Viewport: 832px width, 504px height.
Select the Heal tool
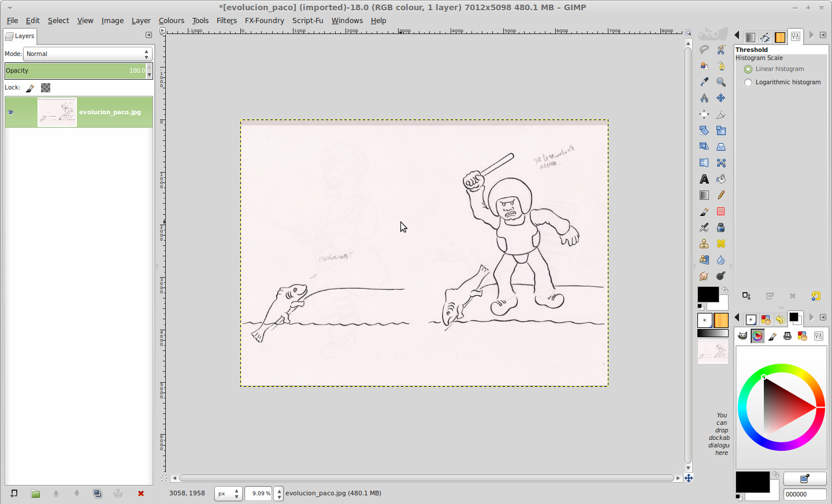[x=721, y=244]
